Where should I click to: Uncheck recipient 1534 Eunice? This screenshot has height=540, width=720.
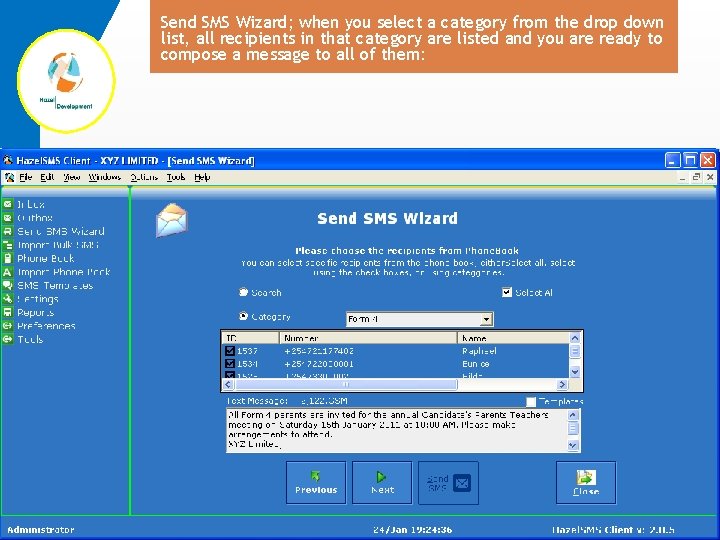[230, 364]
